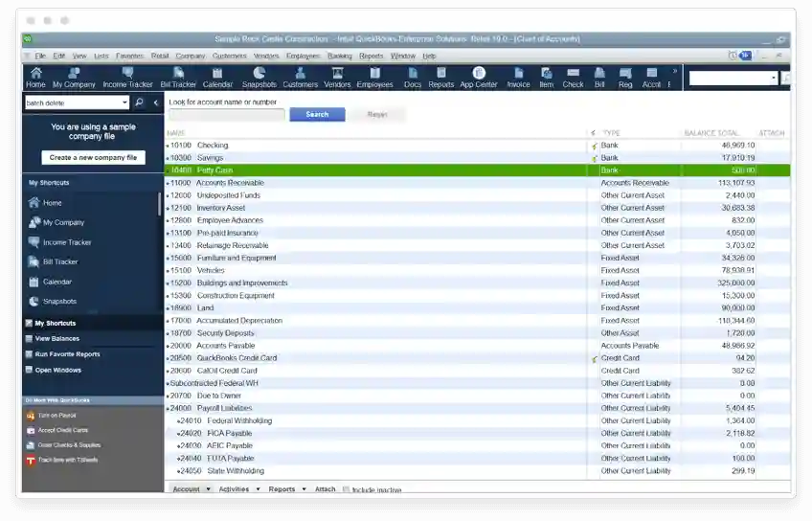Open Snapshots in My Shortcuts sidebar
This screenshot has height=521, width=812.
pyautogui.click(x=53, y=301)
